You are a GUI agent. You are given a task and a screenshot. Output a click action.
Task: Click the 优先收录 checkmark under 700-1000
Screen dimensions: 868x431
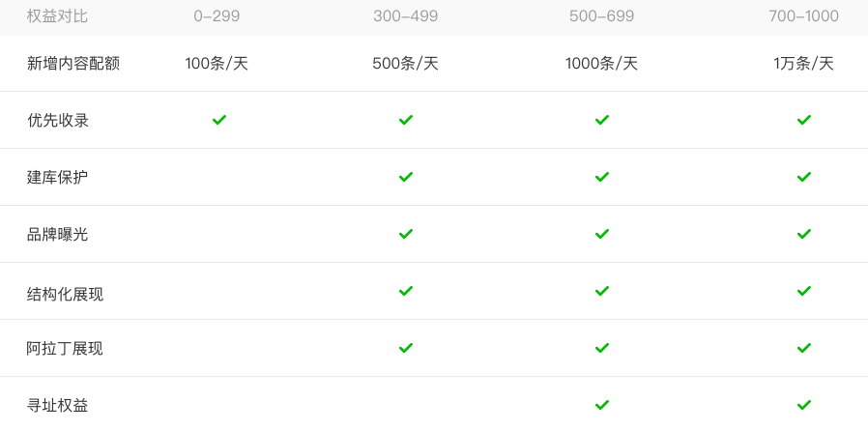tap(804, 120)
